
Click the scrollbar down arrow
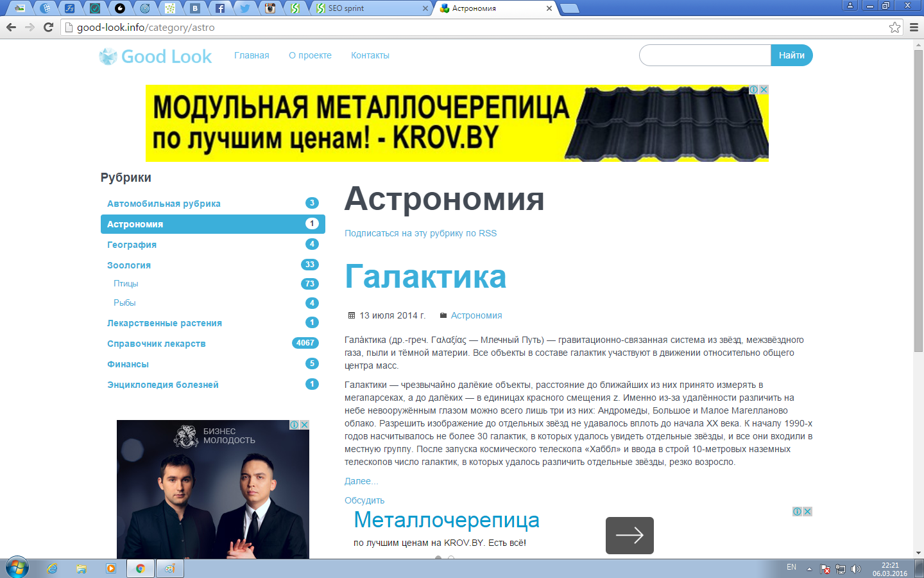click(918, 553)
